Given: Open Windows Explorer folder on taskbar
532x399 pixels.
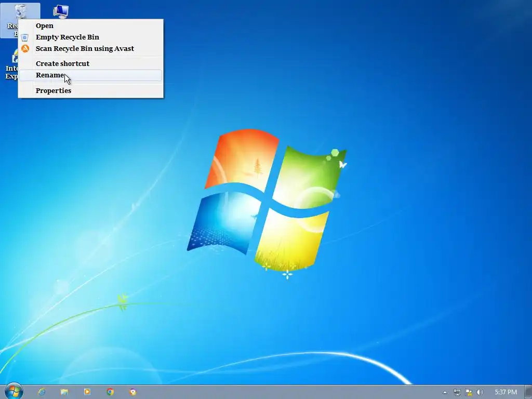Looking at the screenshot, I should 64,392.
